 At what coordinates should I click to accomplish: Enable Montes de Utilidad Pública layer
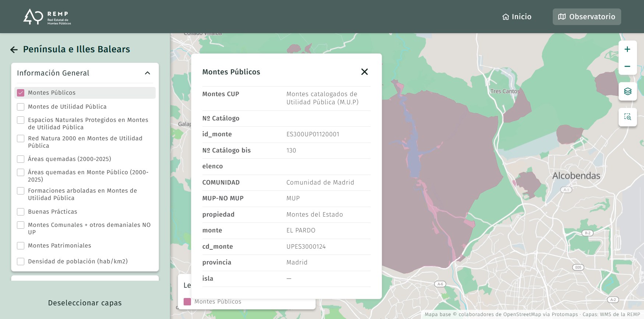point(21,107)
